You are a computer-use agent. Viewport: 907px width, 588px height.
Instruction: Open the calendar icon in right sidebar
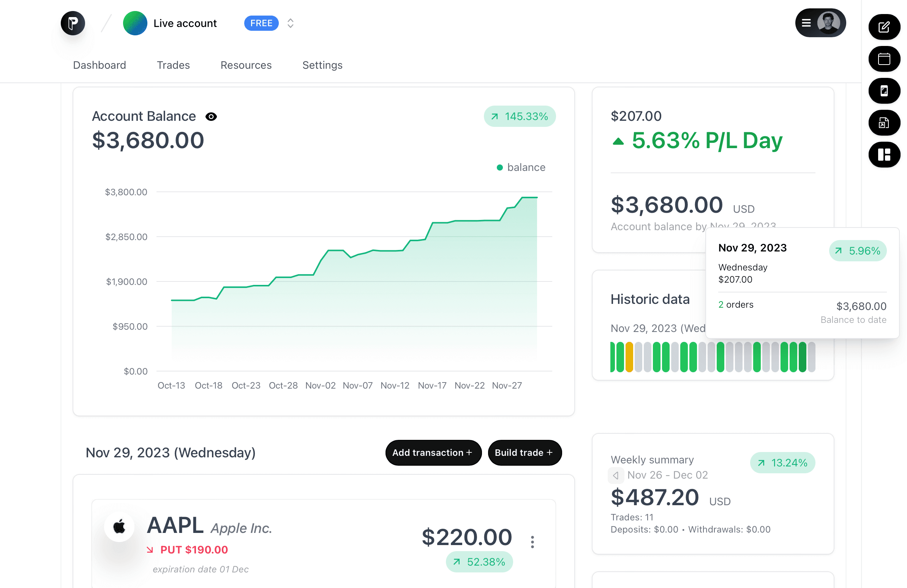(884, 59)
